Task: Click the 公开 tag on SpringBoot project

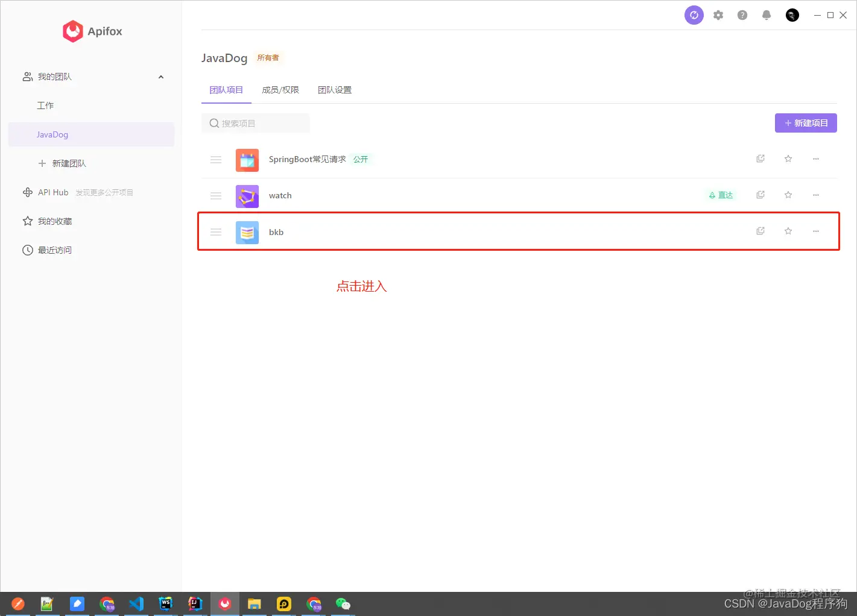Action: [361, 159]
